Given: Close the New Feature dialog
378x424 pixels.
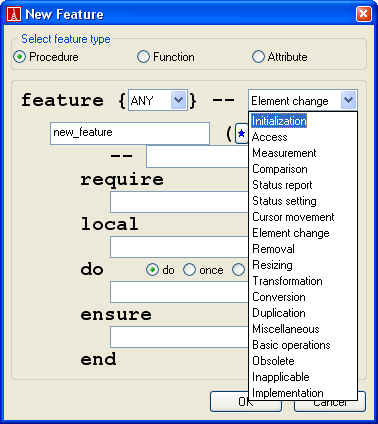Looking at the screenshot, I should tap(363, 14).
